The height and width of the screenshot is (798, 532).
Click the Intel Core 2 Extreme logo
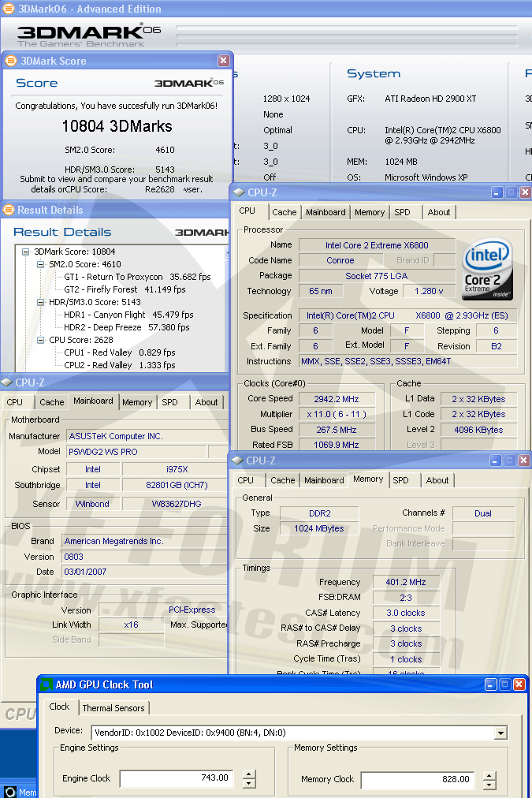[x=487, y=269]
